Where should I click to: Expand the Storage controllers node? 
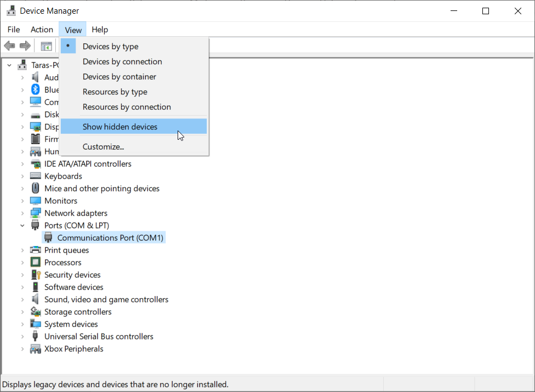click(x=22, y=312)
